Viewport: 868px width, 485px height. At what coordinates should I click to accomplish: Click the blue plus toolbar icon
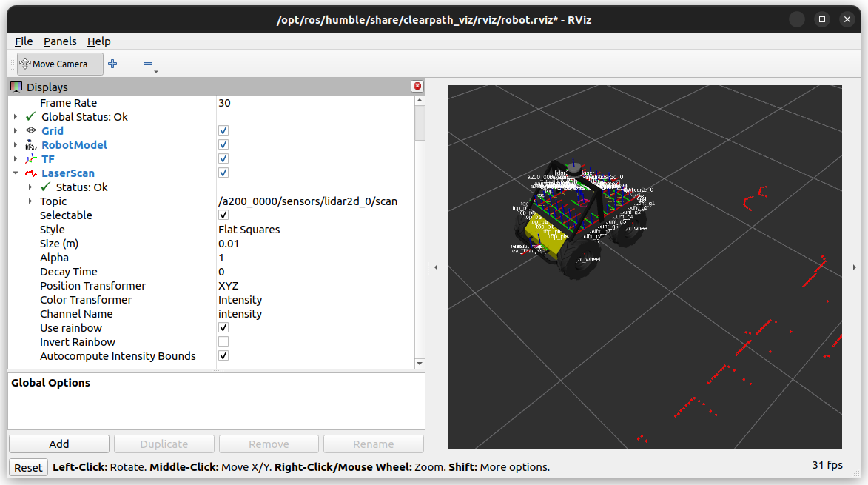tap(112, 64)
